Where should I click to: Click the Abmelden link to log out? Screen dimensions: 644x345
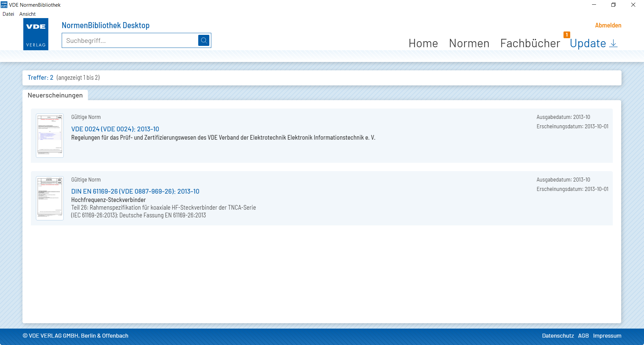[x=608, y=25]
